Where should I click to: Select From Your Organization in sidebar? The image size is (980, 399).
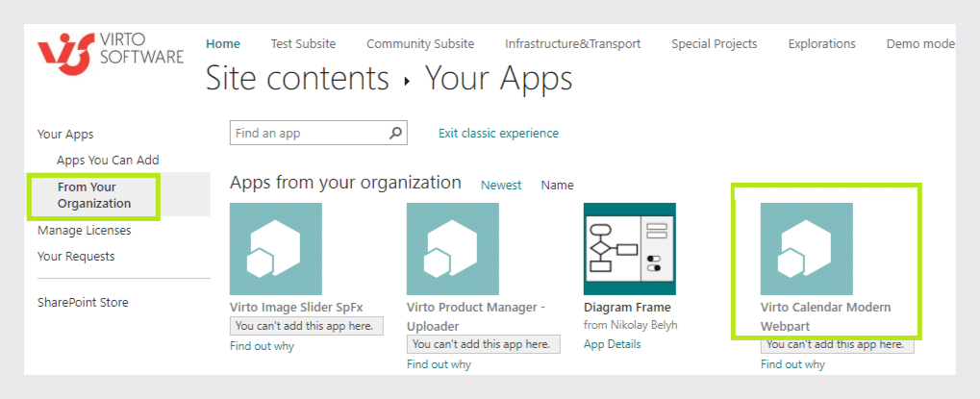click(94, 195)
